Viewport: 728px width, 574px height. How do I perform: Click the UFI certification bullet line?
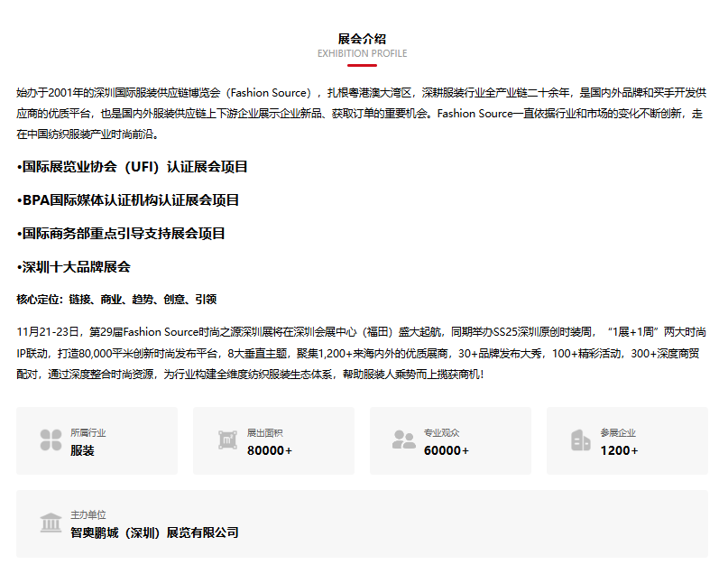click(x=132, y=167)
